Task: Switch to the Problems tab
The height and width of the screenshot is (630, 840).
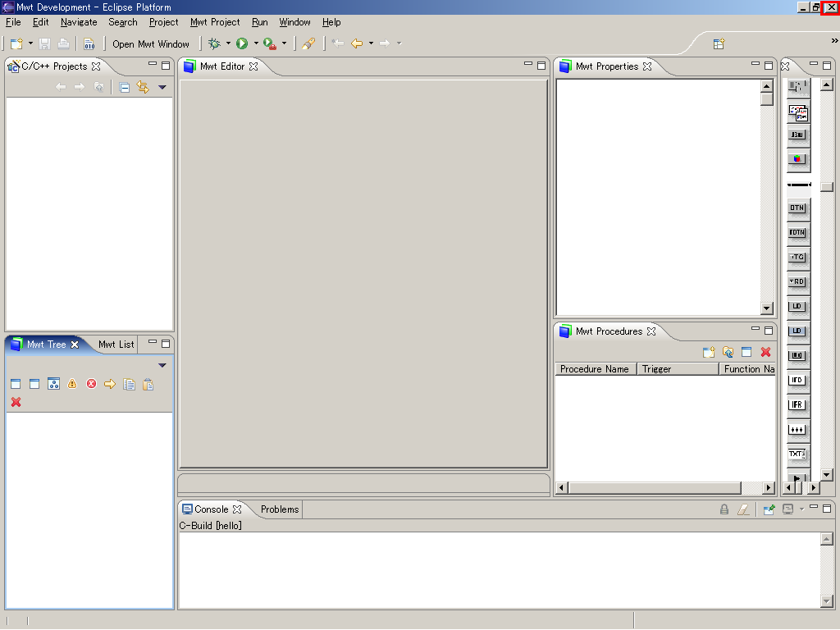Action: [x=280, y=509]
